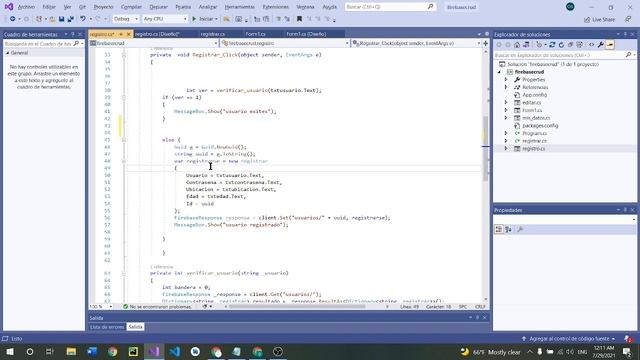Open the Any CPU platform dropdown

[x=165, y=19]
